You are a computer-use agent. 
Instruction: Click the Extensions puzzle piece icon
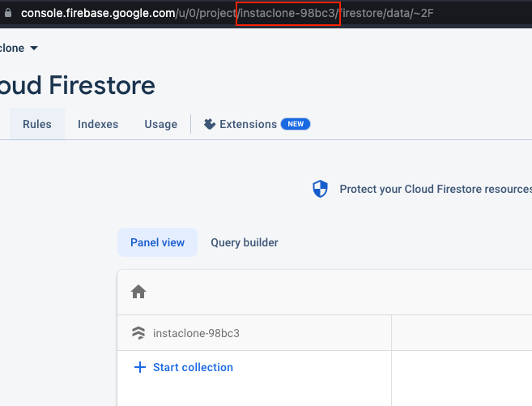point(210,124)
